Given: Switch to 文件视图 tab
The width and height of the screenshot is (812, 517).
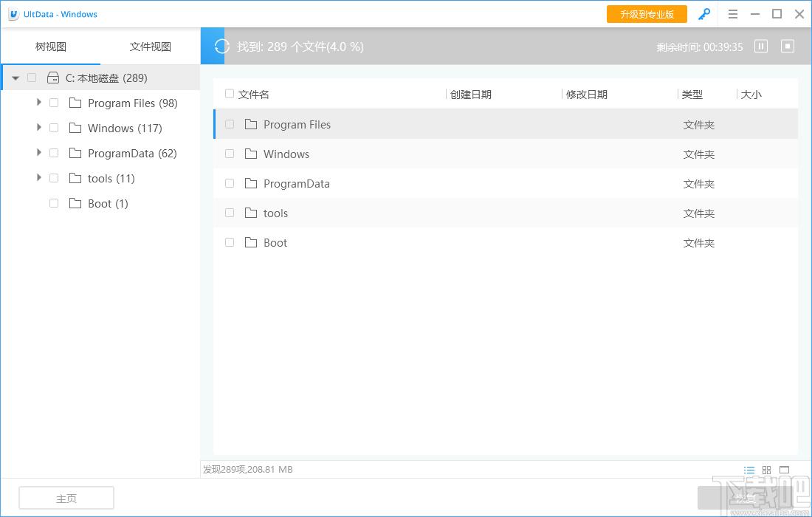Looking at the screenshot, I should pos(150,47).
